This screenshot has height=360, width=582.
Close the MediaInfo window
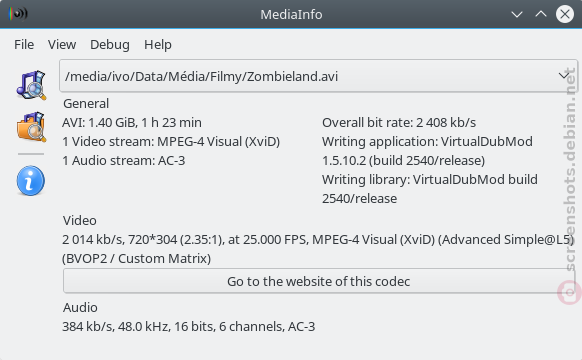pos(565,14)
